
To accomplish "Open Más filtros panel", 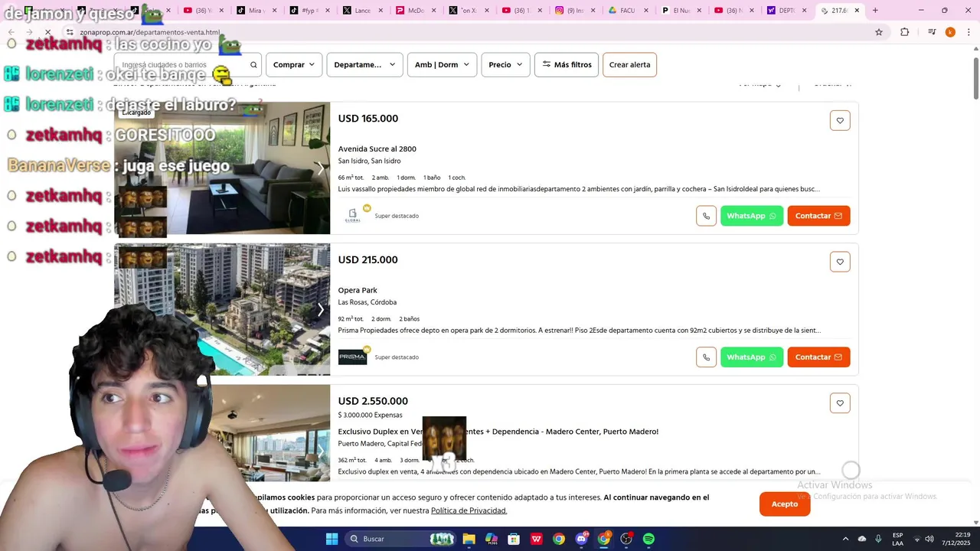I will pyautogui.click(x=567, y=65).
